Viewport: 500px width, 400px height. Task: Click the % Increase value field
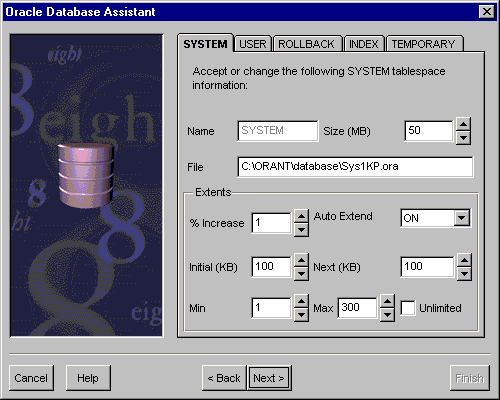pyautogui.click(x=271, y=223)
